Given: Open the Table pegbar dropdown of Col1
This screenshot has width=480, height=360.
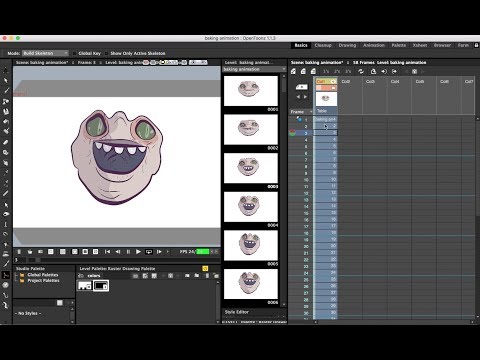Looking at the screenshot, I should [x=326, y=111].
